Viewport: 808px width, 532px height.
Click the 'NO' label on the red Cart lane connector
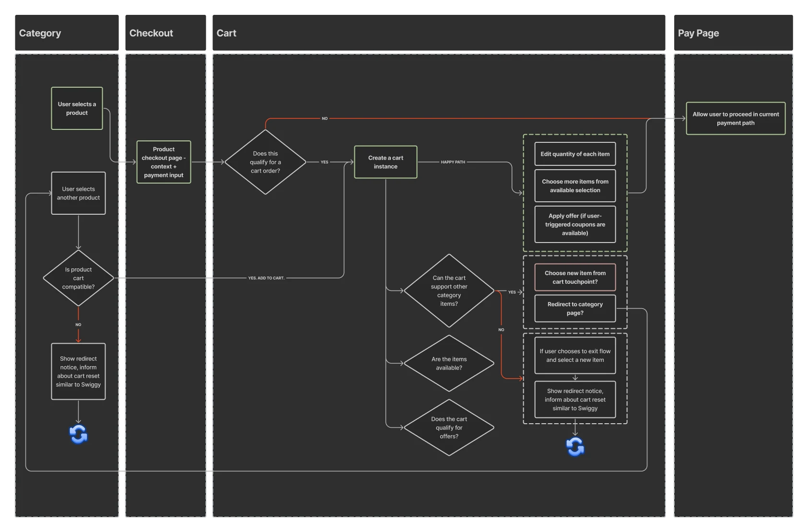coord(501,330)
